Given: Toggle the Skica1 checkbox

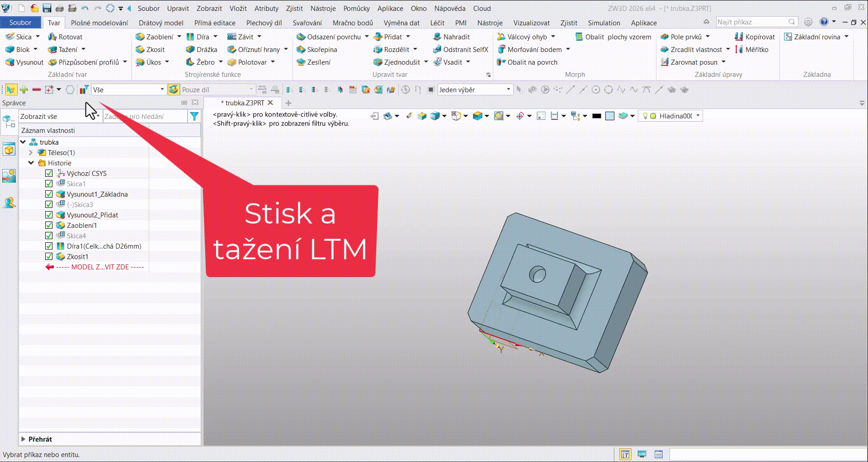Looking at the screenshot, I should [49, 184].
